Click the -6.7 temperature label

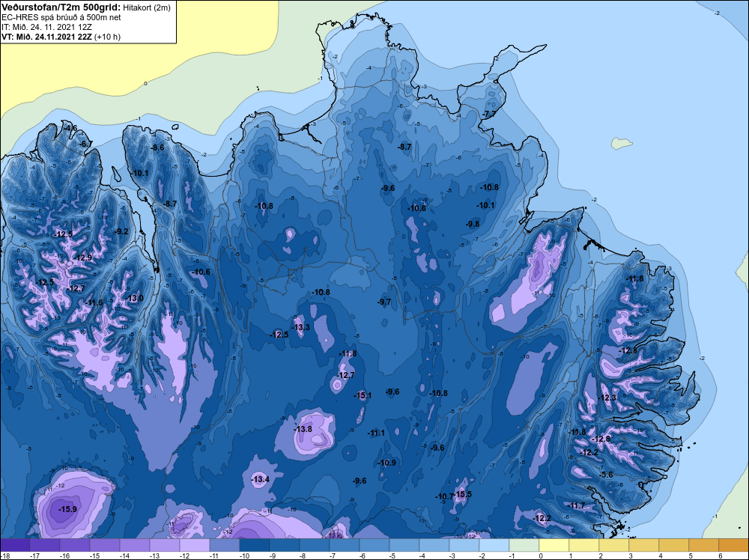[86, 144]
